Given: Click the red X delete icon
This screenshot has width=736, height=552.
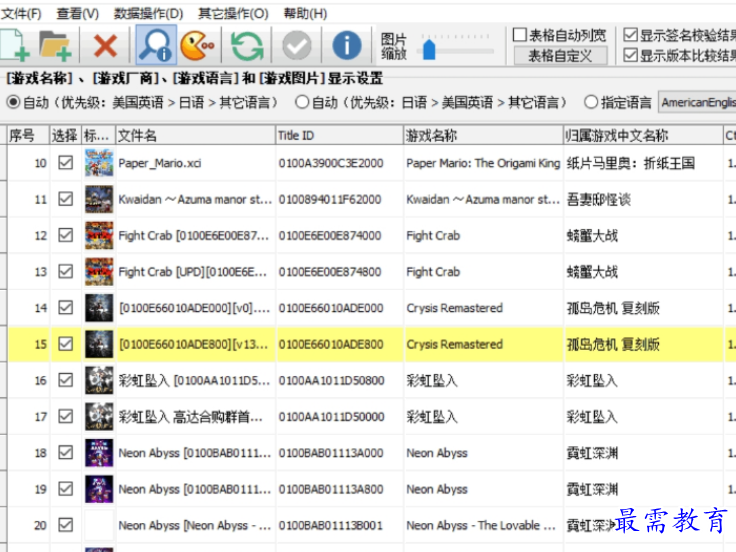Looking at the screenshot, I should 105,46.
